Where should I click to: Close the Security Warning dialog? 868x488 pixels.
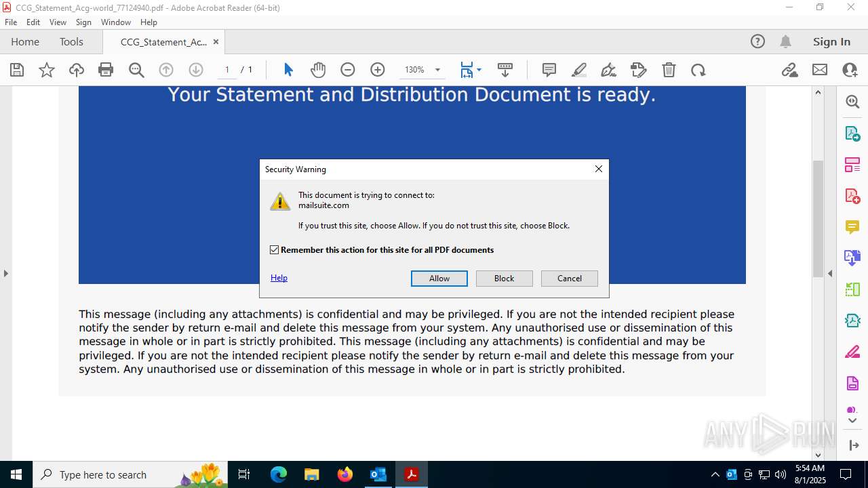point(599,169)
